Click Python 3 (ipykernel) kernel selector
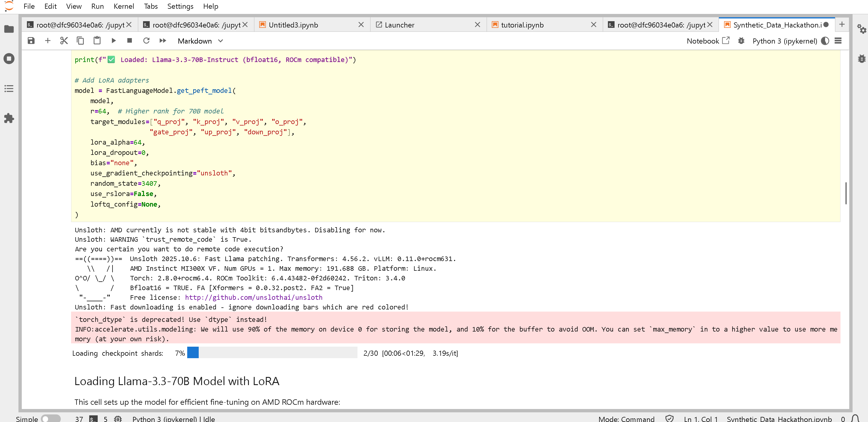The image size is (868, 422). tap(785, 41)
